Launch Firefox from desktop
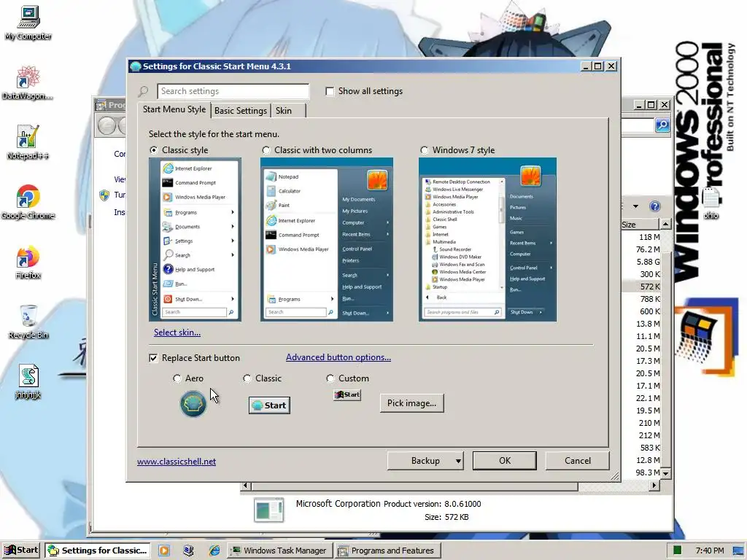The height and width of the screenshot is (560, 747). tap(28, 262)
